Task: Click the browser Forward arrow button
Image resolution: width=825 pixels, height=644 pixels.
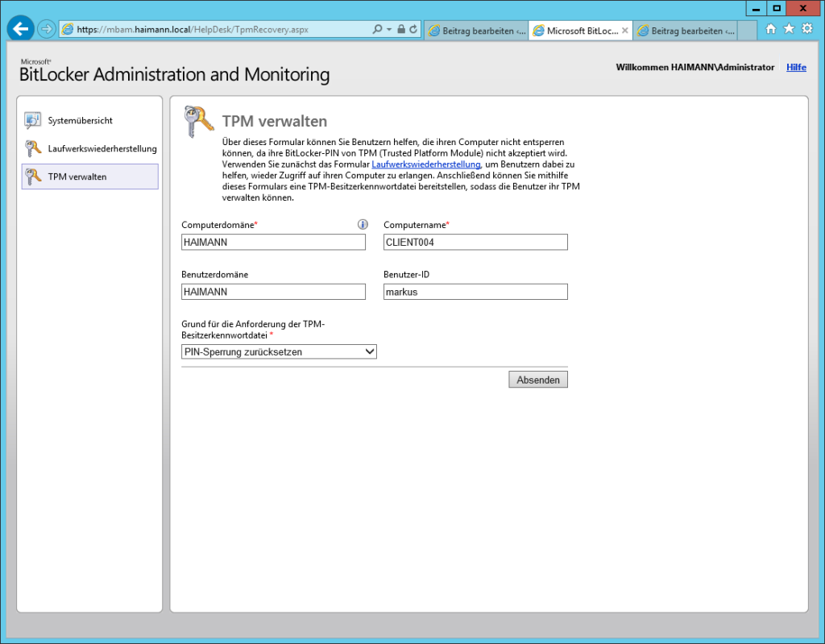Action: (46, 29)
